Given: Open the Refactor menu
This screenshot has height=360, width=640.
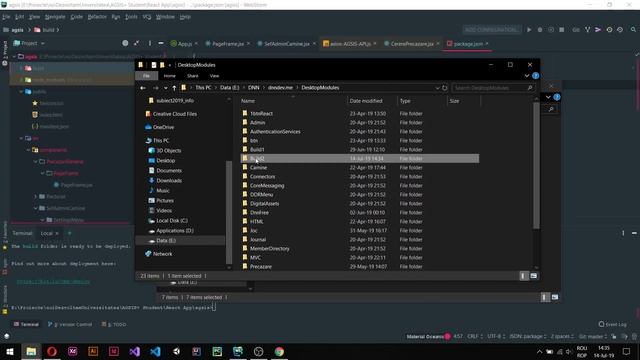Looking at the screenshot, I should (97, 17).
